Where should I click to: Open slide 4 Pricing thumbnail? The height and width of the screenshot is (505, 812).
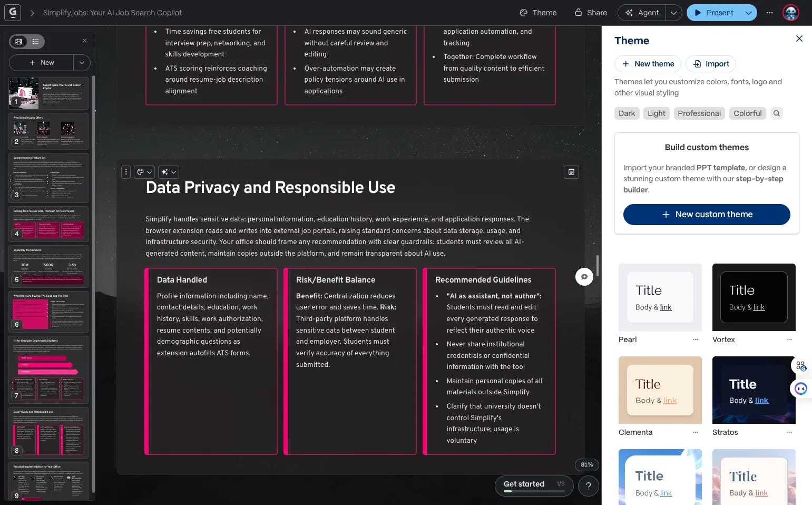pos(48,224)
